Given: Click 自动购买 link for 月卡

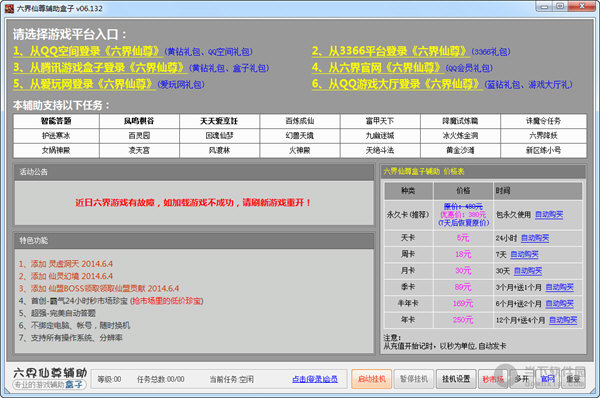Looking at the screenshot, I should tap(528, 271).
